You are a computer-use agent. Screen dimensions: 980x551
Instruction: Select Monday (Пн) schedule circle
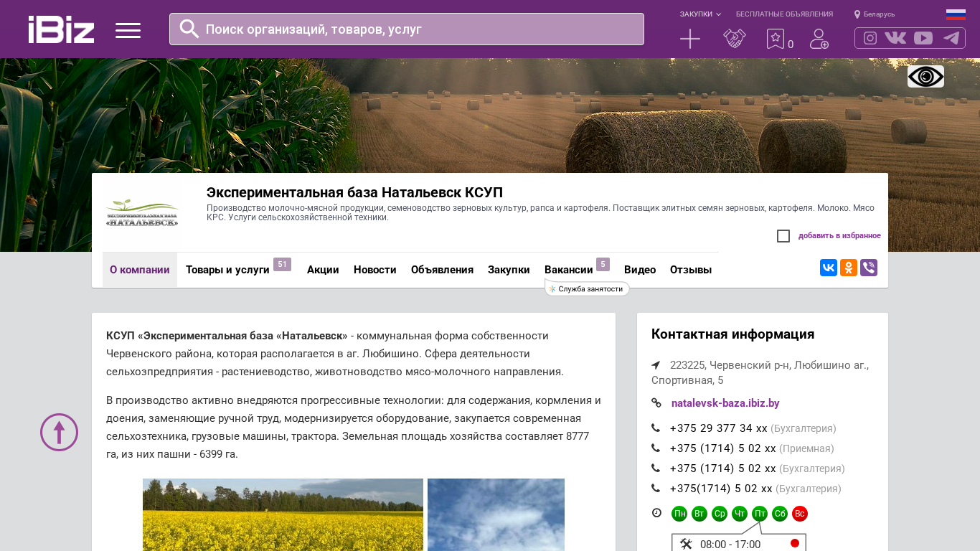679,514
